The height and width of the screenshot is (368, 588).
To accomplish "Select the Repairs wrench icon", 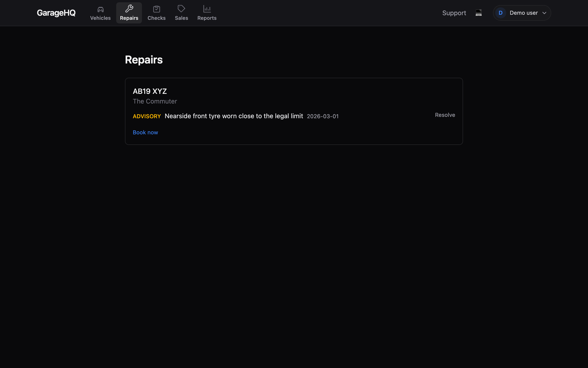I will (x=129, y=9).
